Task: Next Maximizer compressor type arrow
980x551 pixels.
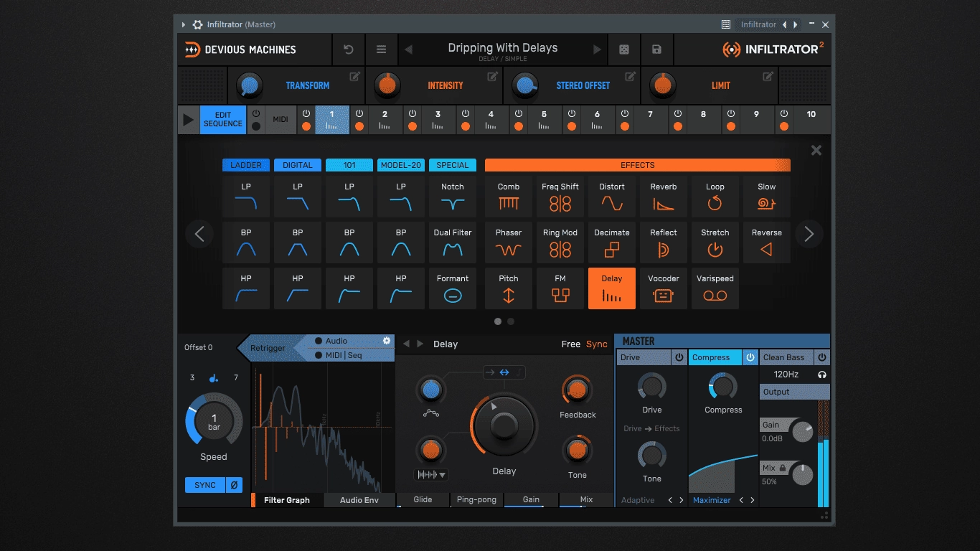Action: [753, 500]
